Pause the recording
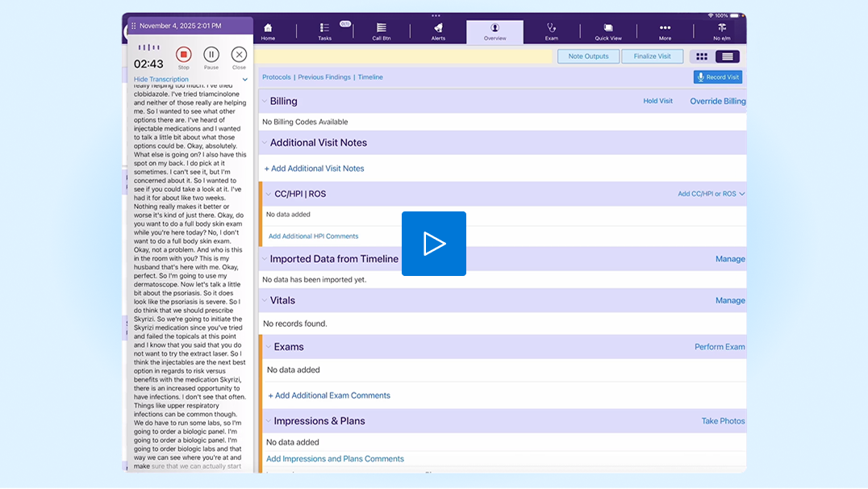The image size is (868, 489). pos(211,54)
